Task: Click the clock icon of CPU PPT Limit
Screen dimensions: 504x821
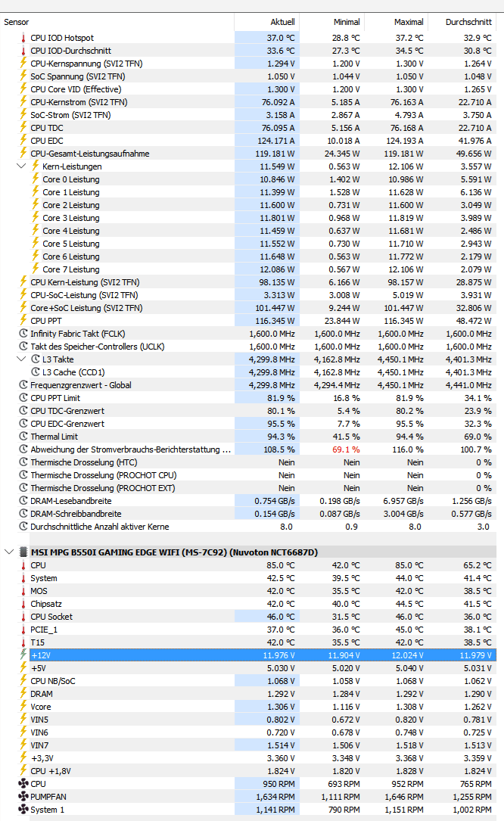Action: pos(23,398)
